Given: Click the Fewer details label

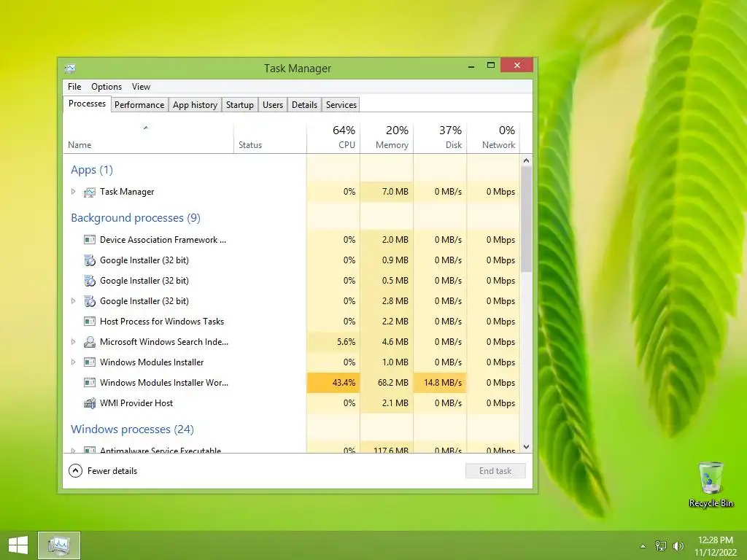Looking at the screenshot, I should point(112,471).
